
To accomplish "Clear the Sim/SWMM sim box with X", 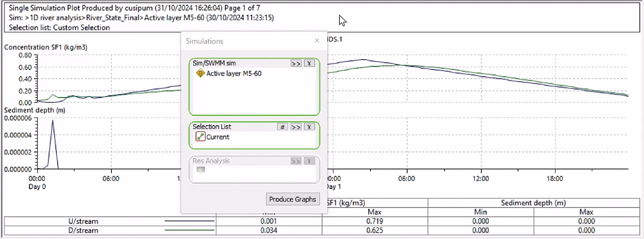I will pyautogui.click(x=309, y=63).
